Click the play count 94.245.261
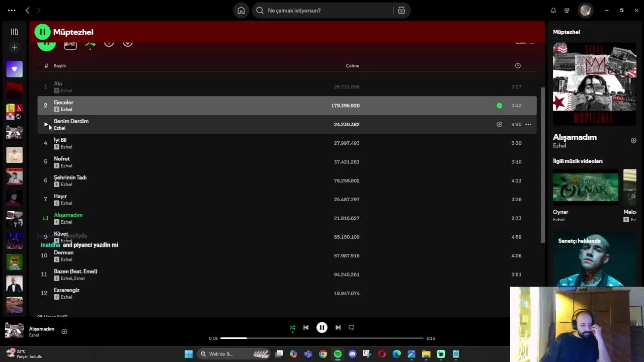Viewport: 644px width, 362px height. click(x=347, y=275)
